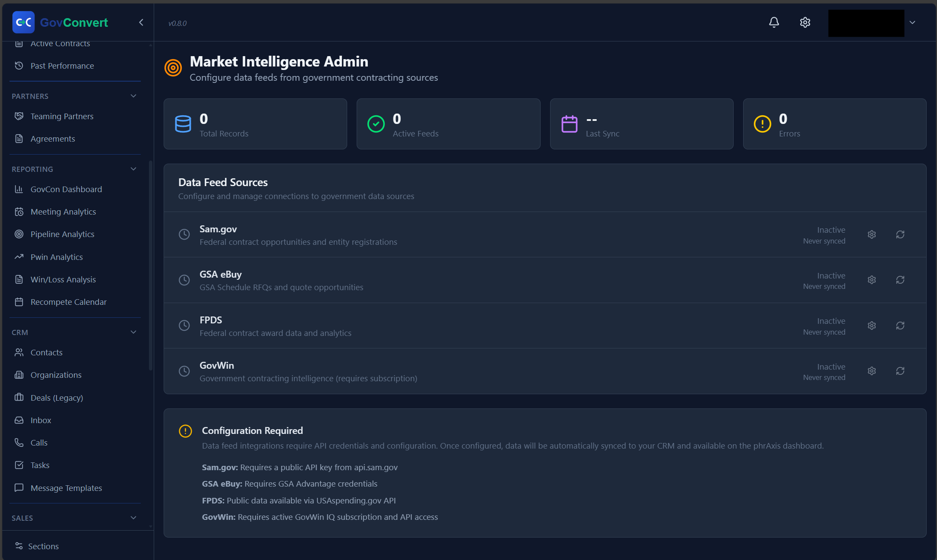The height and width of the screenshot is (560, 937).
Task: Click the GovConvert logo icon
Action: tap(23, 22)
